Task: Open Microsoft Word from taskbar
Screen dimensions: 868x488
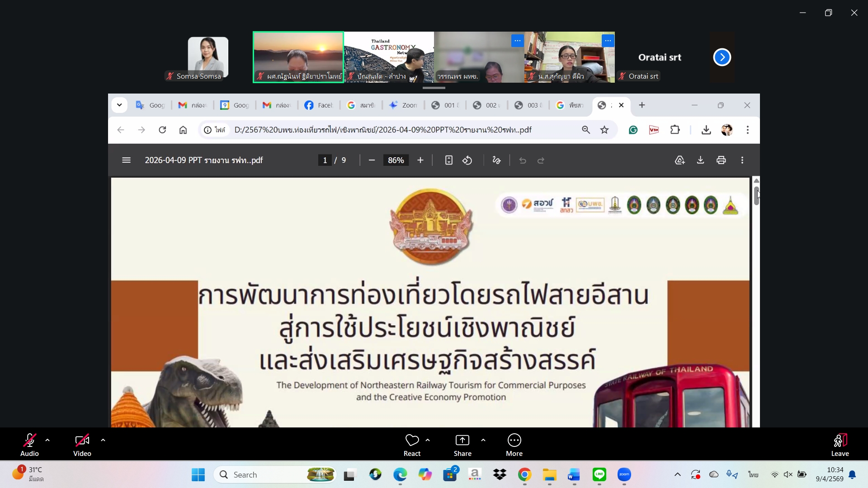Action: (x=574, y=474)
